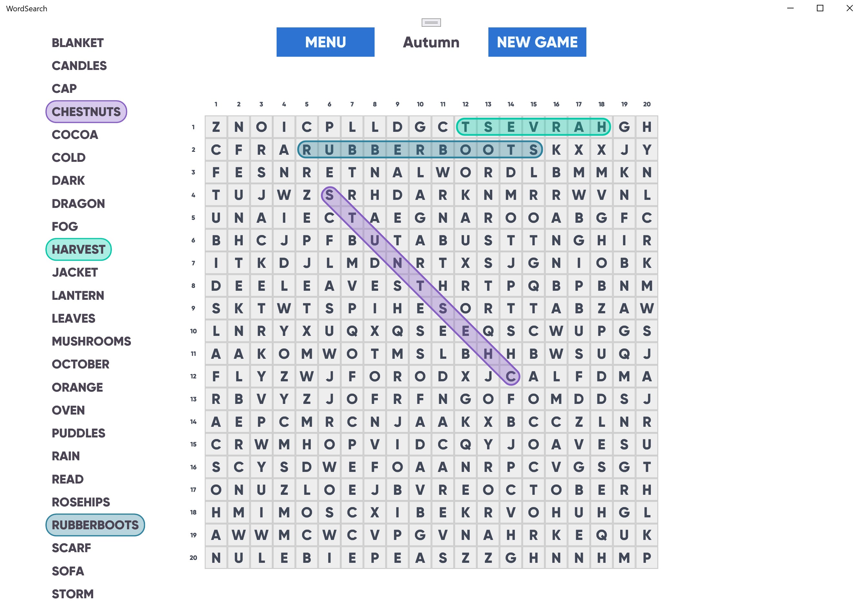
Task: Click letter P in the grid's bottom-right cell
Action: [x=646, y=558]
